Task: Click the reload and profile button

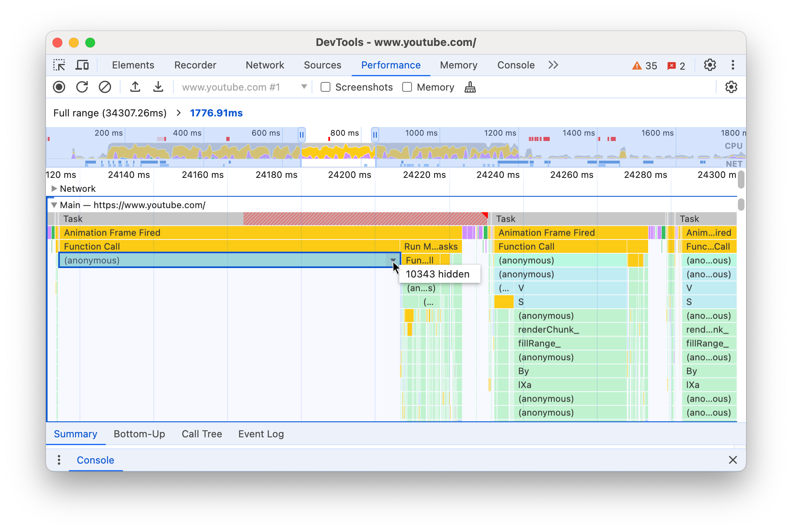Action: (x=82, y=87)
